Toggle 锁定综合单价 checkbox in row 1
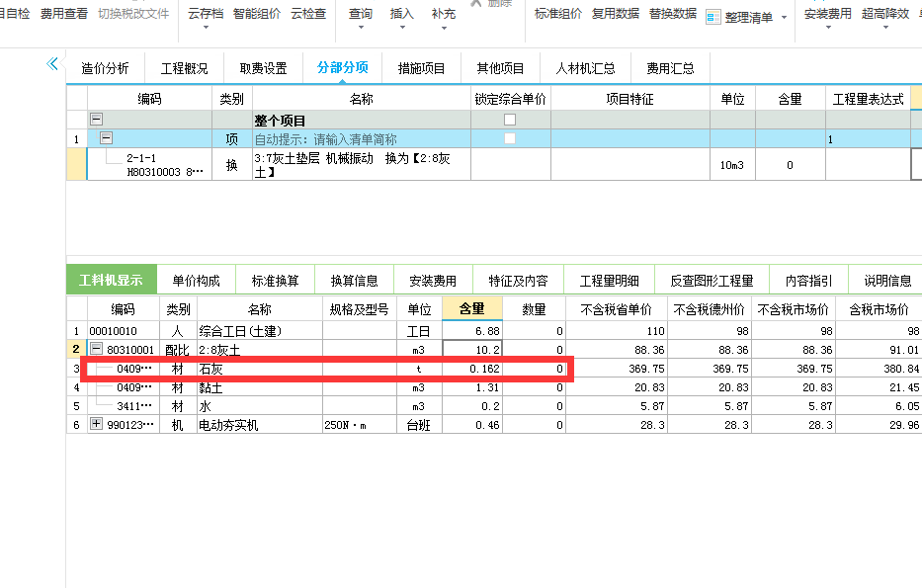Viewport: 922px width, 588px height. click(510, 138)
